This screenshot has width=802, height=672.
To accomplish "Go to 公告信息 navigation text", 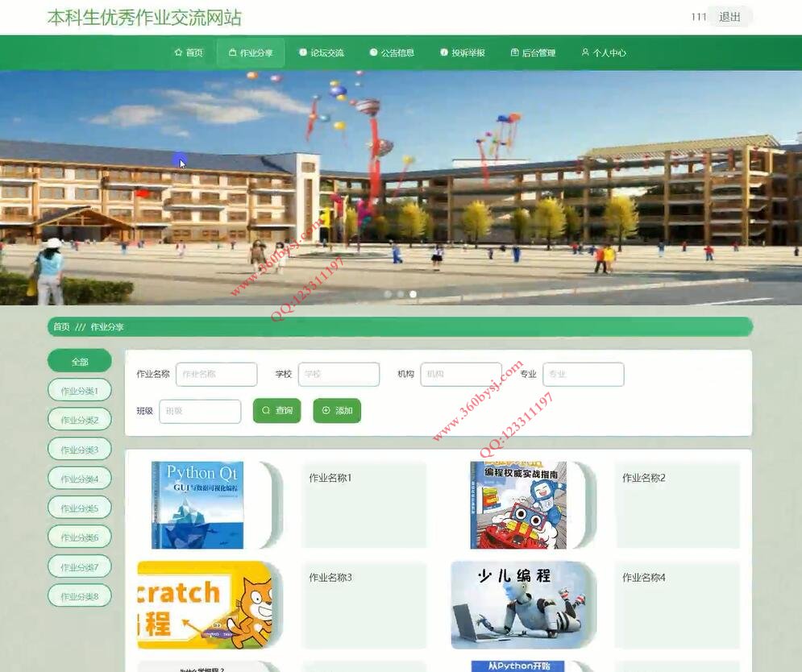I will point(397,52).
